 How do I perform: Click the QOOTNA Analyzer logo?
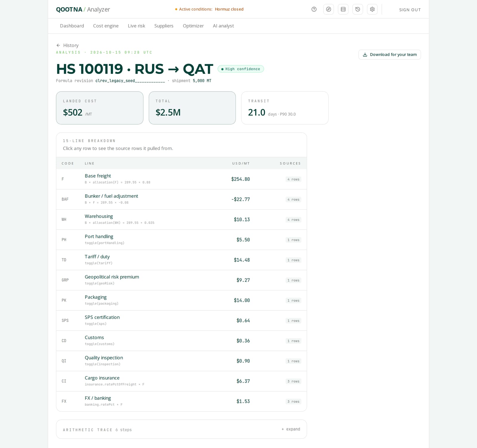tap(83, 9)
